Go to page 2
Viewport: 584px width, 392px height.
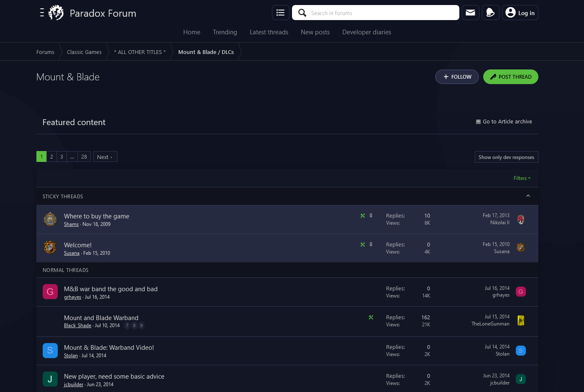51,156
